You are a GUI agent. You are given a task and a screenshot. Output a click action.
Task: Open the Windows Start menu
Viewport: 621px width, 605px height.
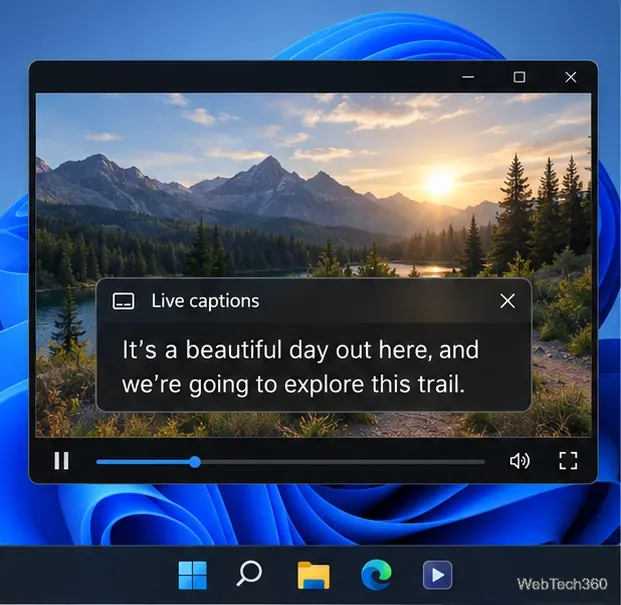192,575
